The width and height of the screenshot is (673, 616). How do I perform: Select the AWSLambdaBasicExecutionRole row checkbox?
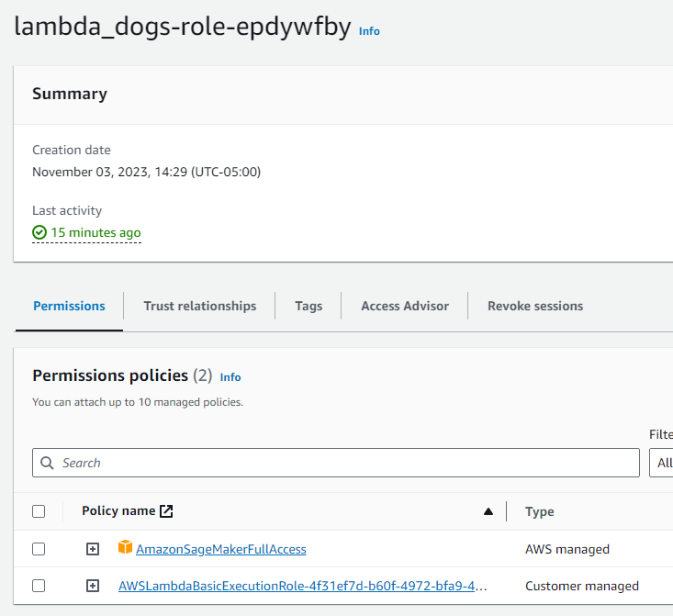39,586
